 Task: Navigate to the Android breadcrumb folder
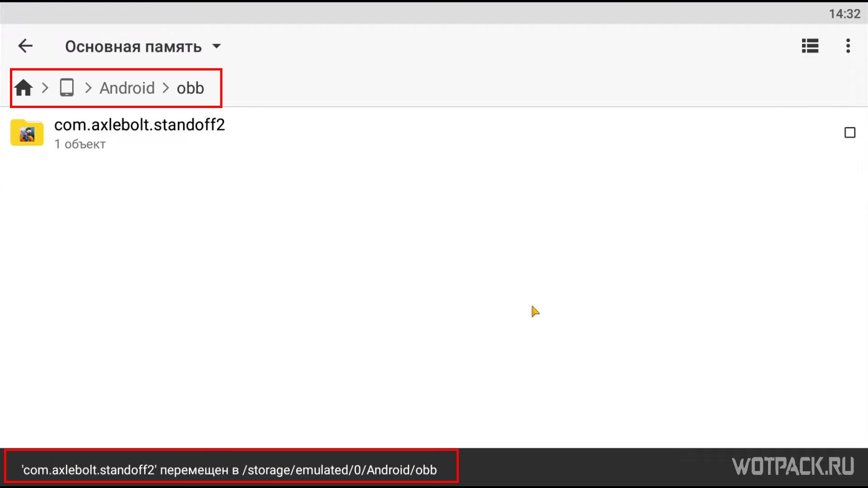[x=127, y=88]
